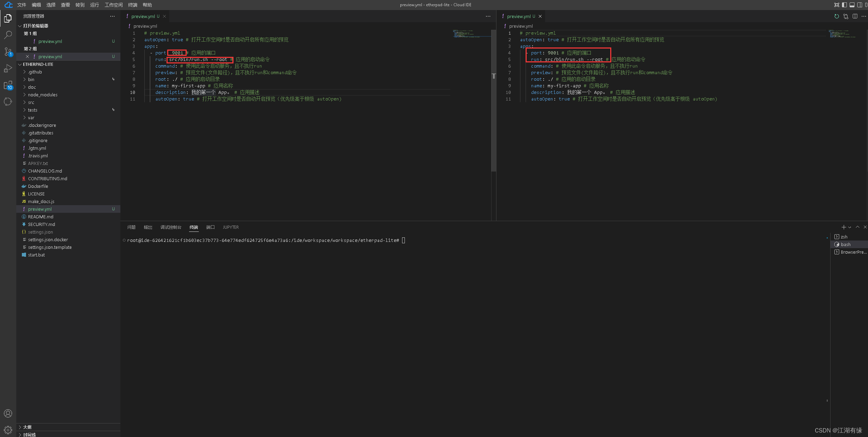Open Dockerfile in the explorer
The image size is (868, 437).
68,186
